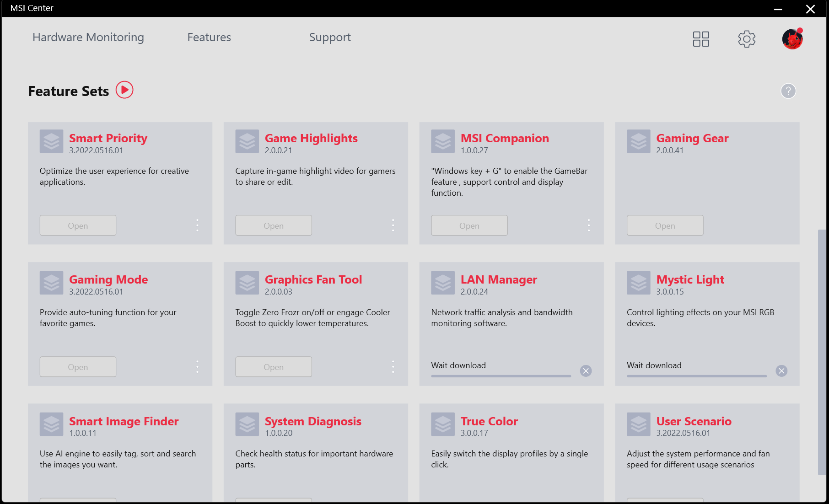Click the red dragon profile avatar
Screen dimensions: 829x504
[x=792, y=39]
